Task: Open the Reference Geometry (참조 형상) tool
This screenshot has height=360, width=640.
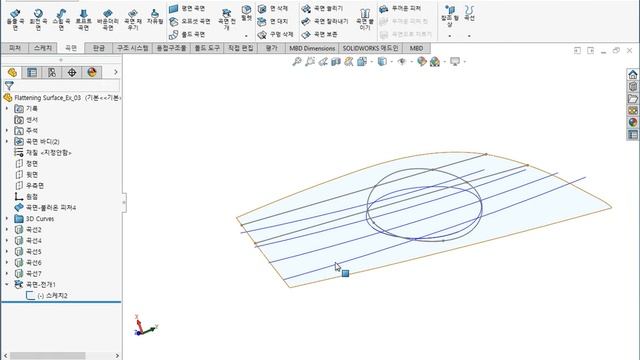Action: (450, 16)
